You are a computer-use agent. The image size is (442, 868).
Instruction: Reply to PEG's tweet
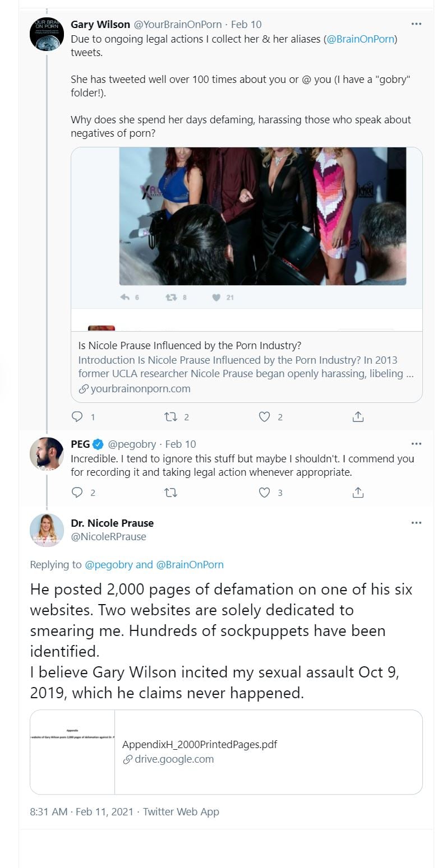pyautogui.click(x=77, y=493)
